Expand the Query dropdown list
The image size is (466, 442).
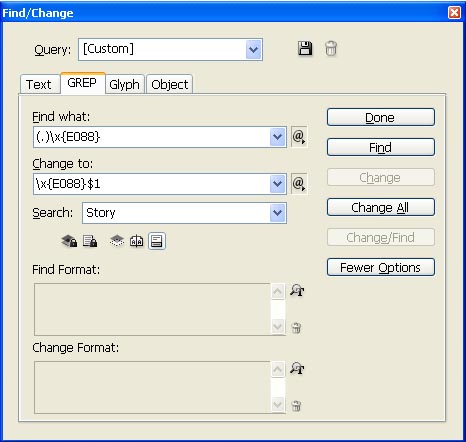coord(254,50)
